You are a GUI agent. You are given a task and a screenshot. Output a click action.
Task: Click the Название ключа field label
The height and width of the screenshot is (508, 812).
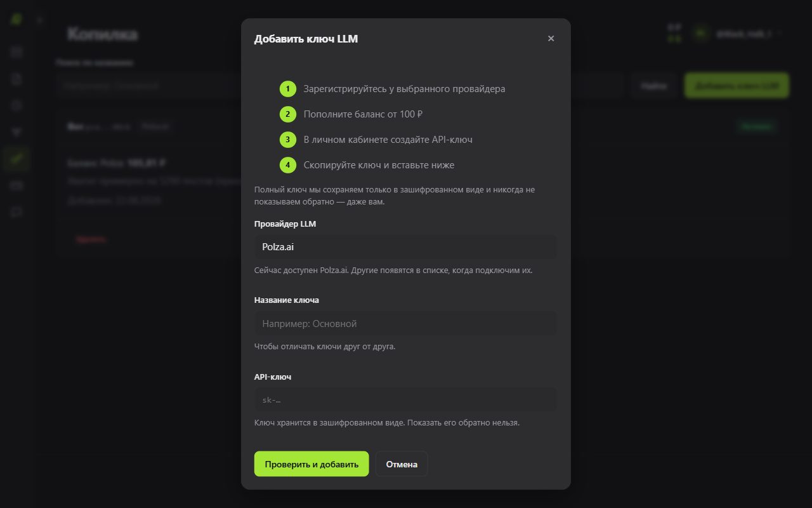[x=287, y=300]
